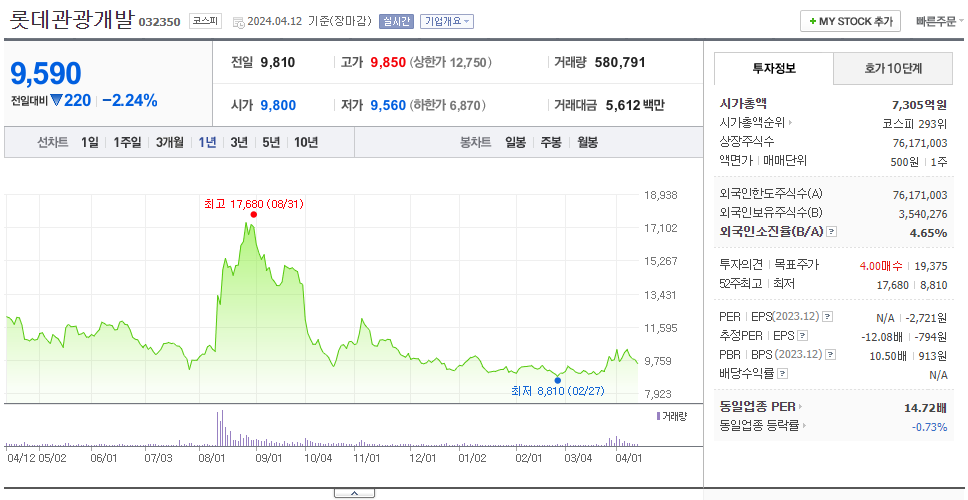Click the 09/01 date on chart axis

(269, 459)
